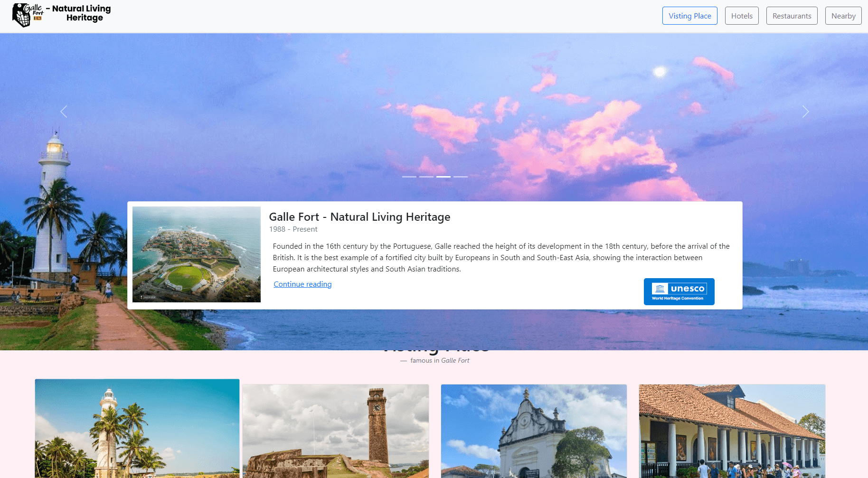Select the fourth carousel indicator dot
Screen dimensions: 868x478
coord(460,176)
